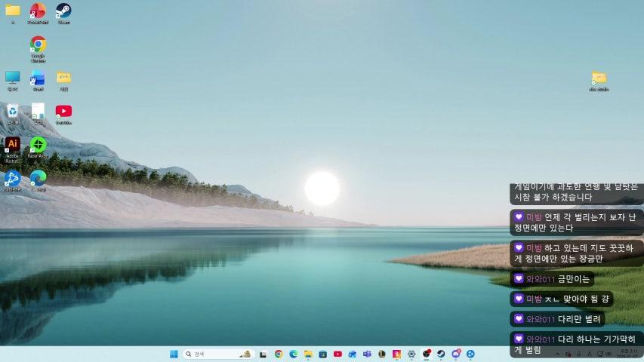Open Razer Axon desktop icon
The width and height of the screenshot is (644, 362).
pos(38,145)
